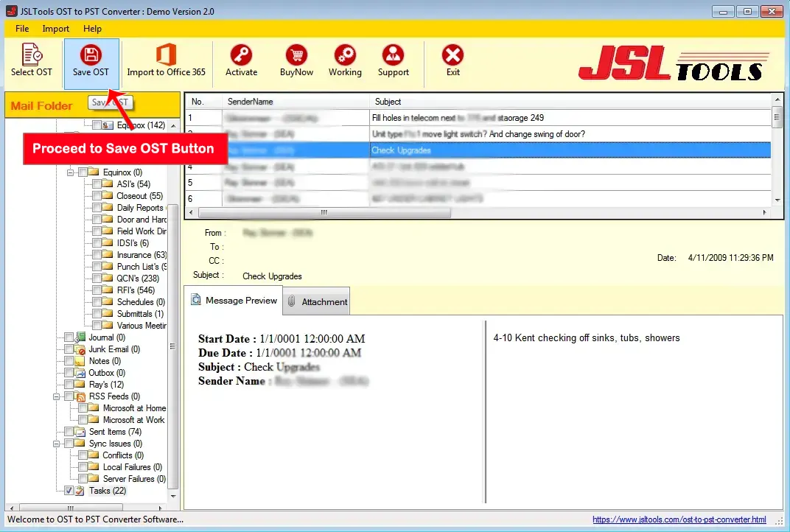
Task: Tick the Junk E-mail folder checkbox
Action: click(x=69, y=349)
